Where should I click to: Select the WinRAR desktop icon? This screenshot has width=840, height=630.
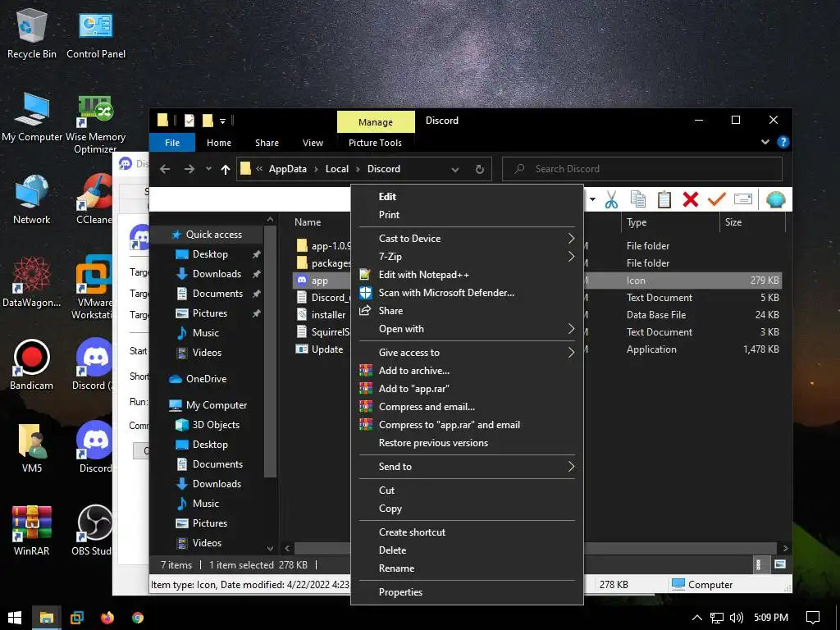coord(32,531)
